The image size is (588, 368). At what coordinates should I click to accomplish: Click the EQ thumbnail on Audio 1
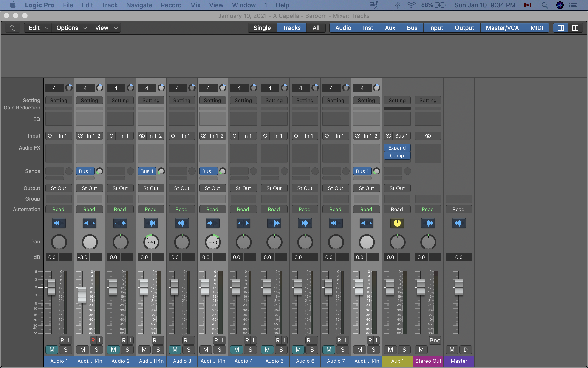(x=59, y=119)
